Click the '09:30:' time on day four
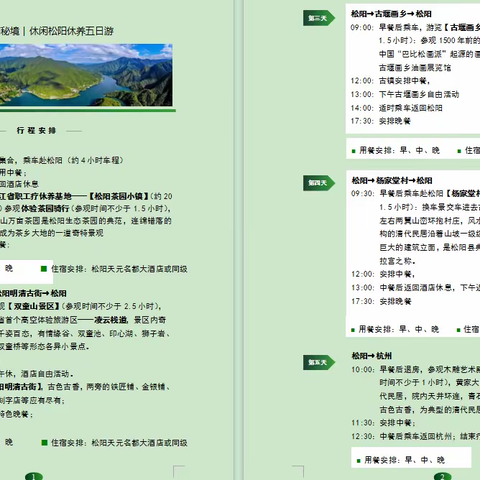The image size is (480, 480). pos(363,193)
